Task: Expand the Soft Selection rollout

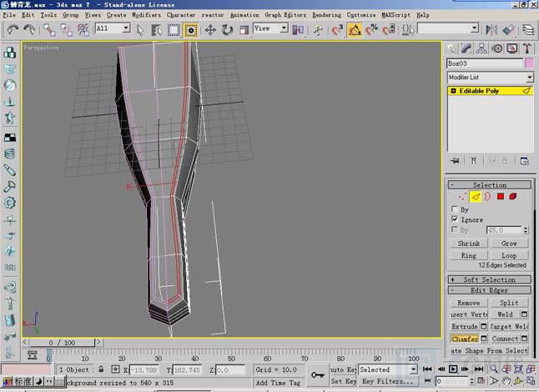Action: [490, 279]
